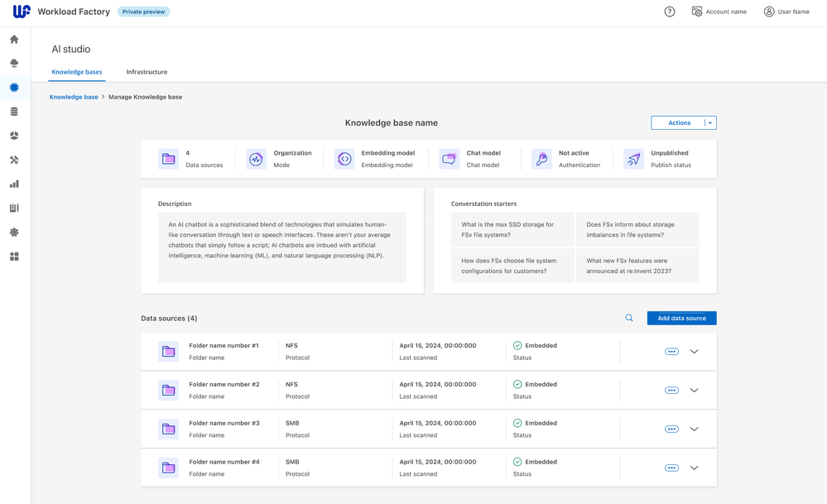Click the Chat model bubble icon
Viewport: 827px width, 504px height.
point(450,159)
